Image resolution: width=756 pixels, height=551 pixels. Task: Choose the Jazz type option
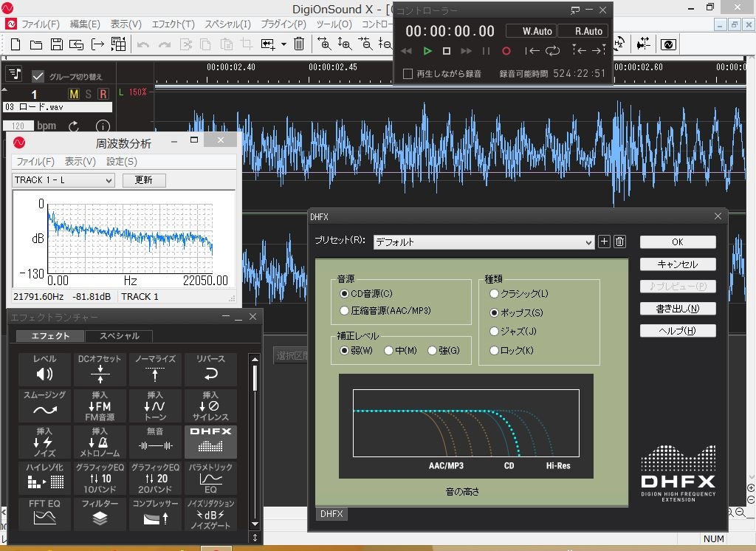[x=495, y=332]
